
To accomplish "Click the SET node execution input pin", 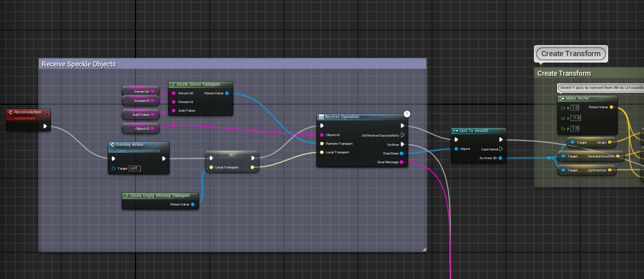I will click(x=211, y=158).
